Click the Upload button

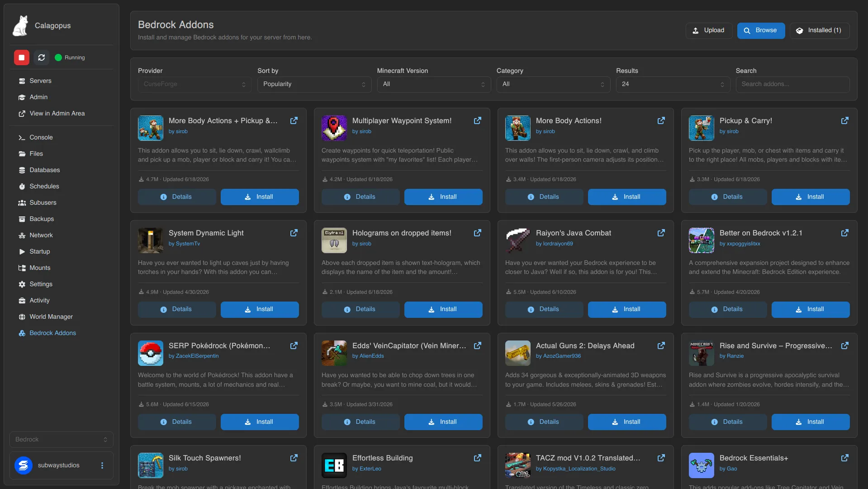click(x=709, y=30)
